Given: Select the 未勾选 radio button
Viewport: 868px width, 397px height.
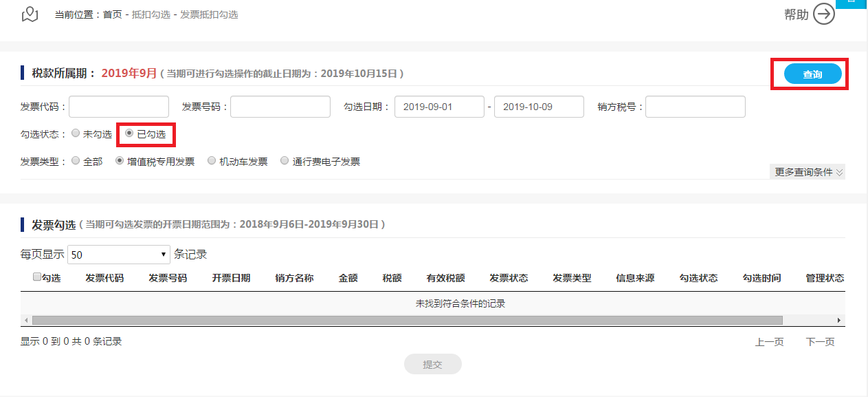Looking at the screenshot, I should [x=76, y=134].
